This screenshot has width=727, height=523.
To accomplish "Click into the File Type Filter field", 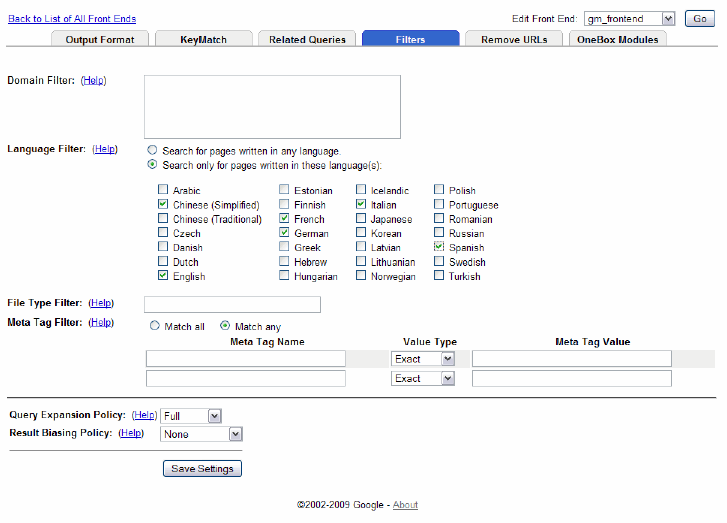I will click(232, 304).
